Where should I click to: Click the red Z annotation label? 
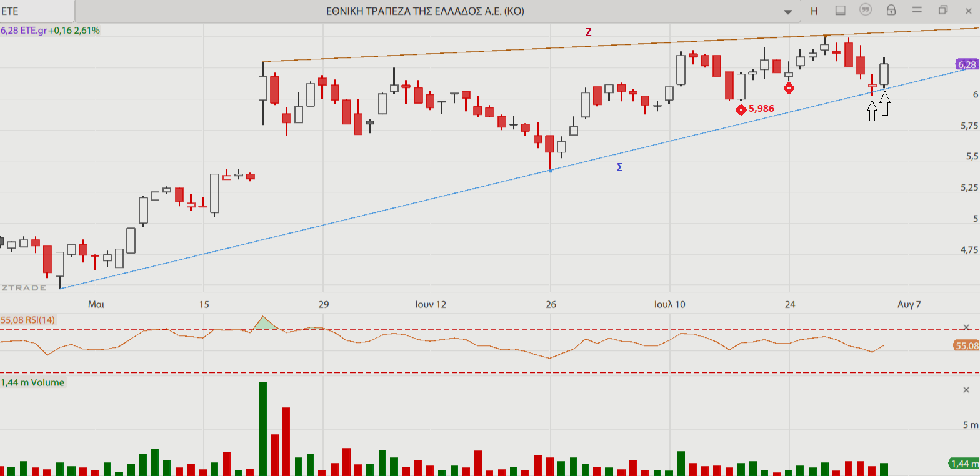coord(588,33)
